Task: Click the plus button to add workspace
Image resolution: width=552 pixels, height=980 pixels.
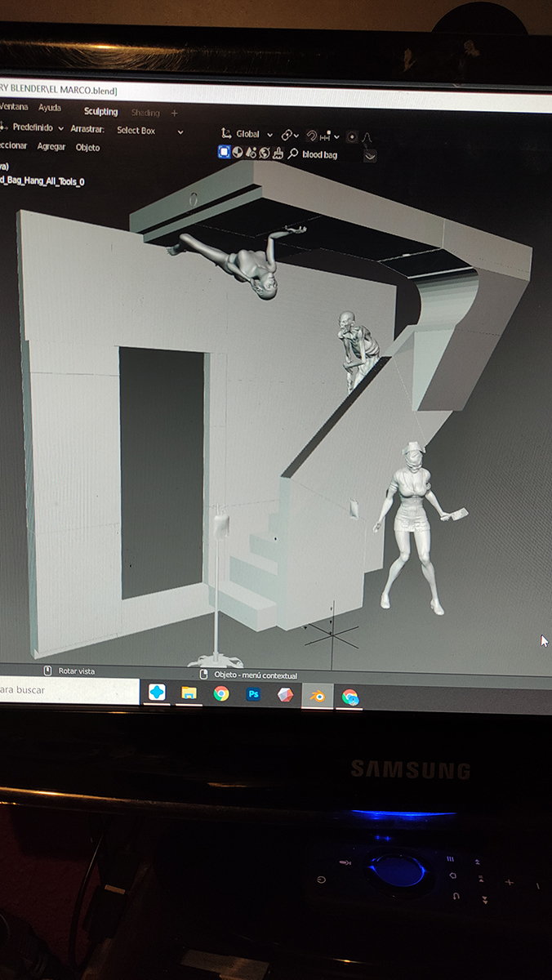Action: click(174, 114)
